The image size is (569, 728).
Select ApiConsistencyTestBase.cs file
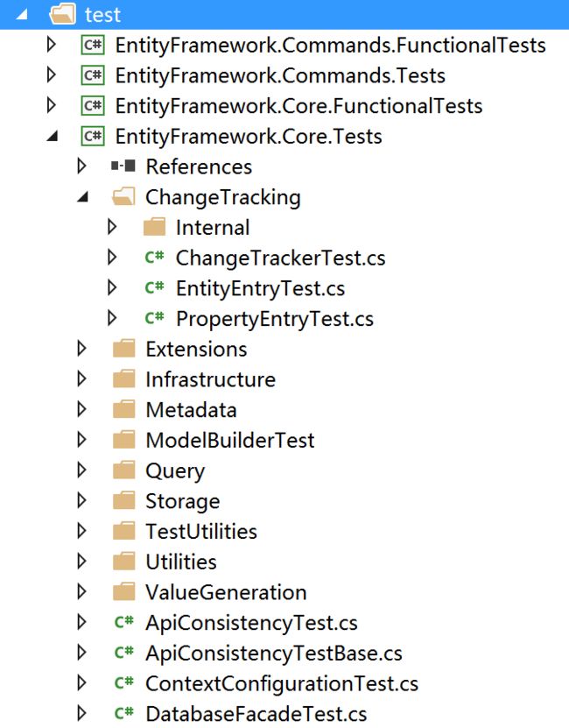(x=274, y=653)
